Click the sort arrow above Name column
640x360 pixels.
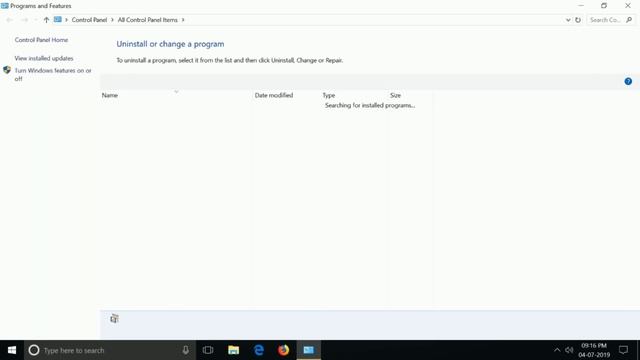(176, 92)
